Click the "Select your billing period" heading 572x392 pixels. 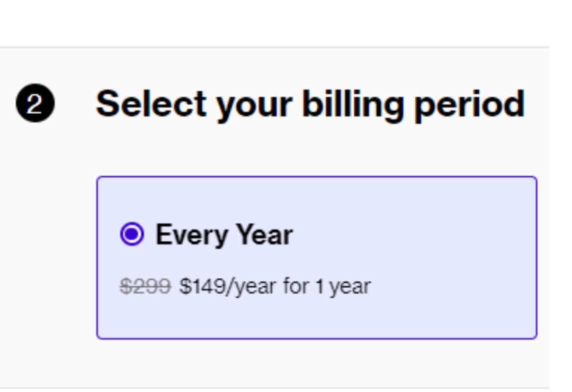pyautogui.click(x=310, y=104)
